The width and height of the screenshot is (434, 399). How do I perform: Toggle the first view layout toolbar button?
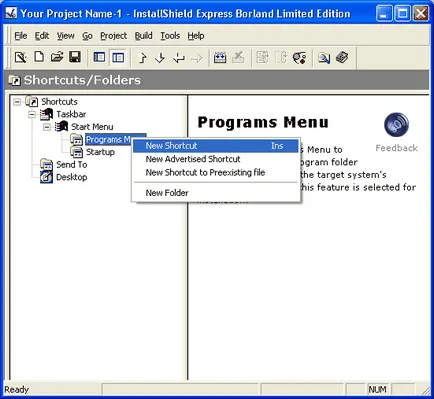tap(99, 58)
